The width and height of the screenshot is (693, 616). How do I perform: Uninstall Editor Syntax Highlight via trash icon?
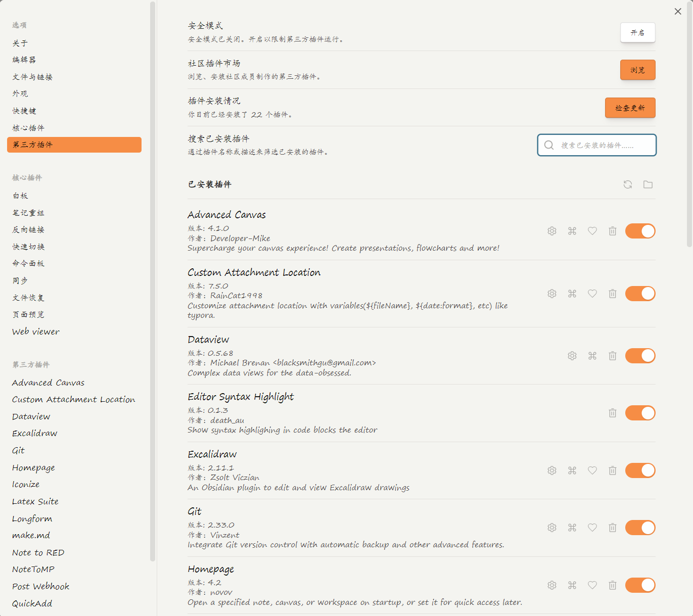[x=613, y=413]
